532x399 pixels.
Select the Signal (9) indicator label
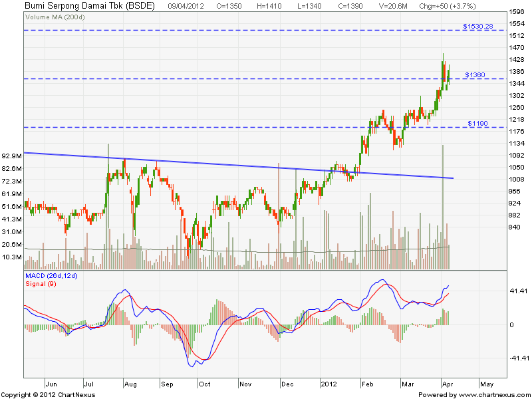coord(41,284)
